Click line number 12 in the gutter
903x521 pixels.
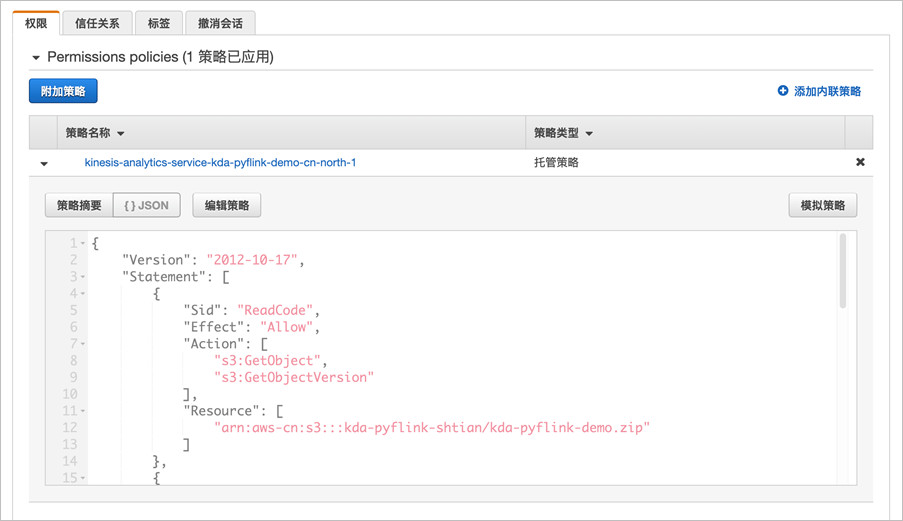coord(70,428)
